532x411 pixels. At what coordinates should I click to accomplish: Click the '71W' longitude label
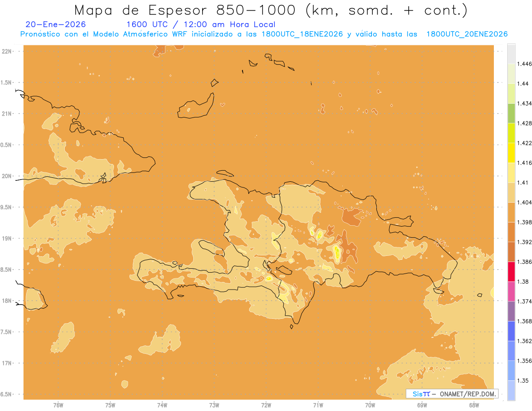click(318, 405)
